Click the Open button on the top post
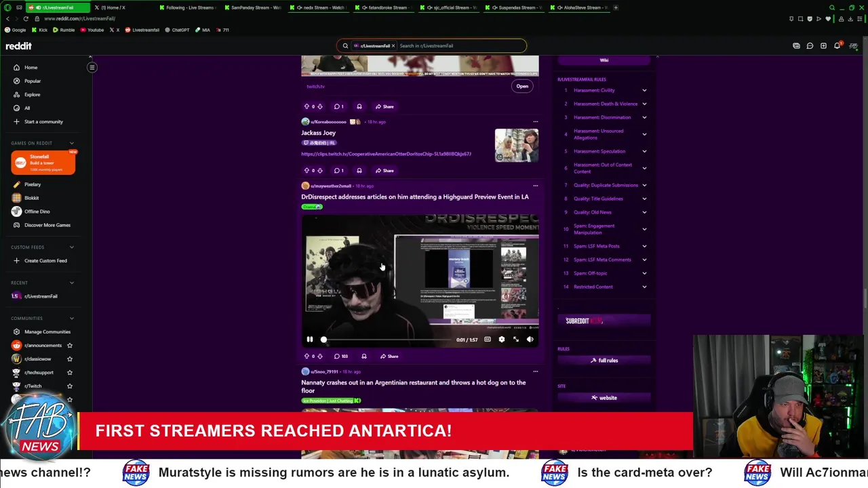 pos(522,86)
